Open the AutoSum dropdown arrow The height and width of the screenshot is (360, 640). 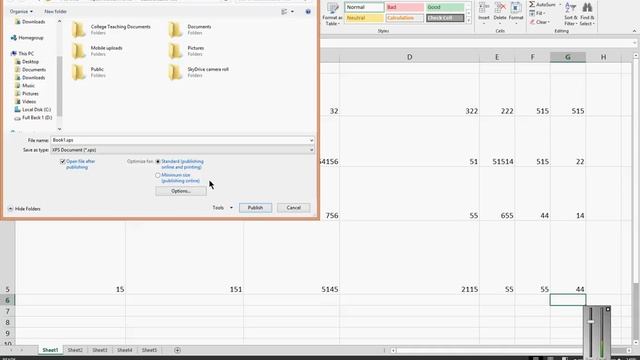click(560, 4)
